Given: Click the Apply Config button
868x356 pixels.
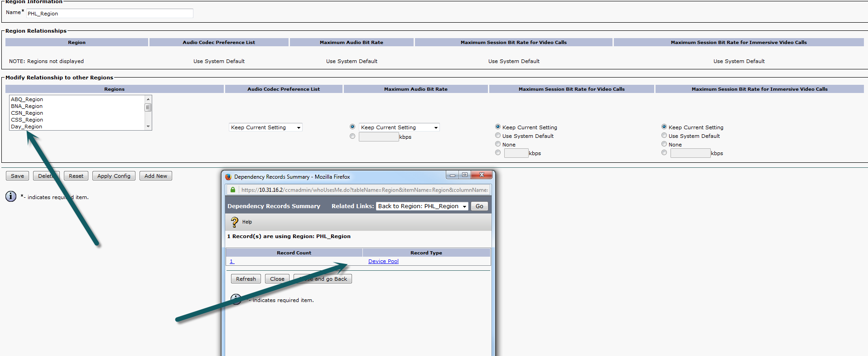Looking at the screenshot, I should point(114,176).
